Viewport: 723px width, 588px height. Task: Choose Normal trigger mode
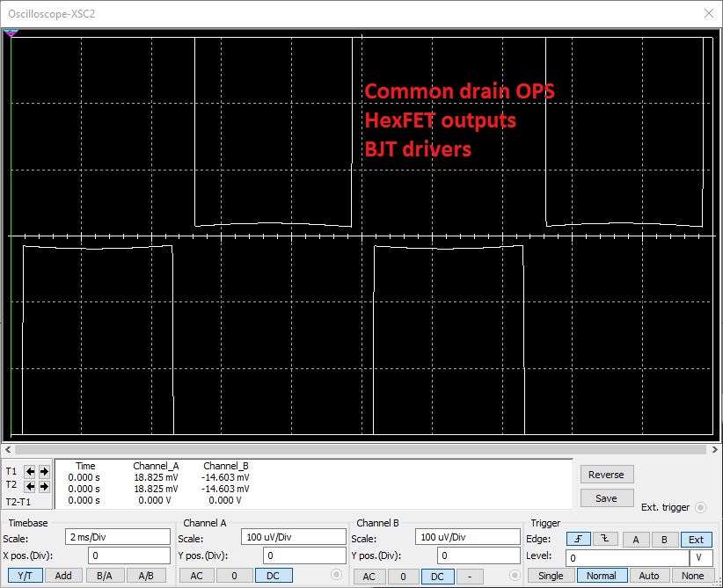602,576
